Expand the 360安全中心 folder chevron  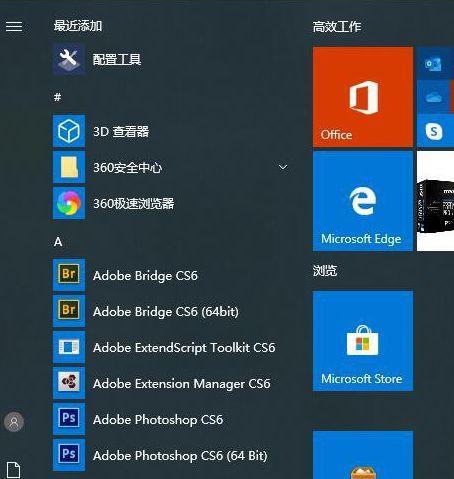[283, 167]
